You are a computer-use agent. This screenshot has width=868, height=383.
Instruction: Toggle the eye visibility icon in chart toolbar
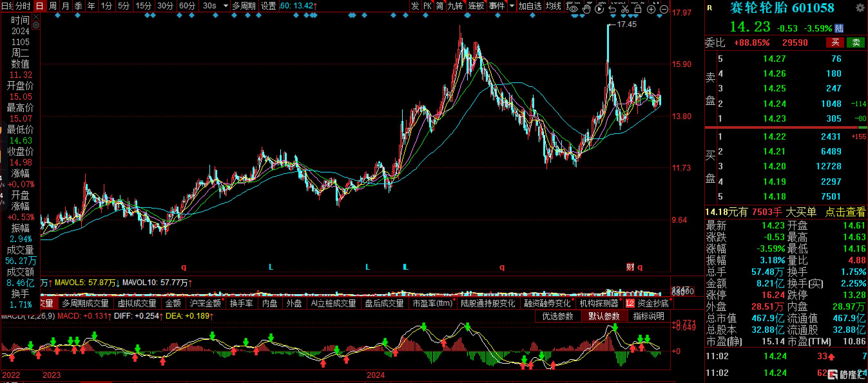[x=574, y=9]
